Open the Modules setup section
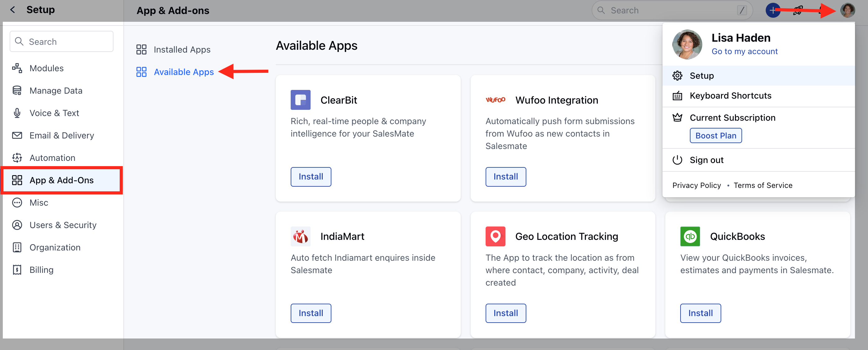The width and height of the screenshot is (868, 350). (x=47, y=68)
